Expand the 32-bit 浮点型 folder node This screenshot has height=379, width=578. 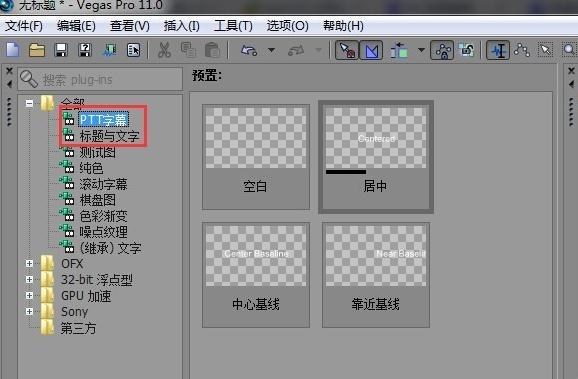coord(29,279)
